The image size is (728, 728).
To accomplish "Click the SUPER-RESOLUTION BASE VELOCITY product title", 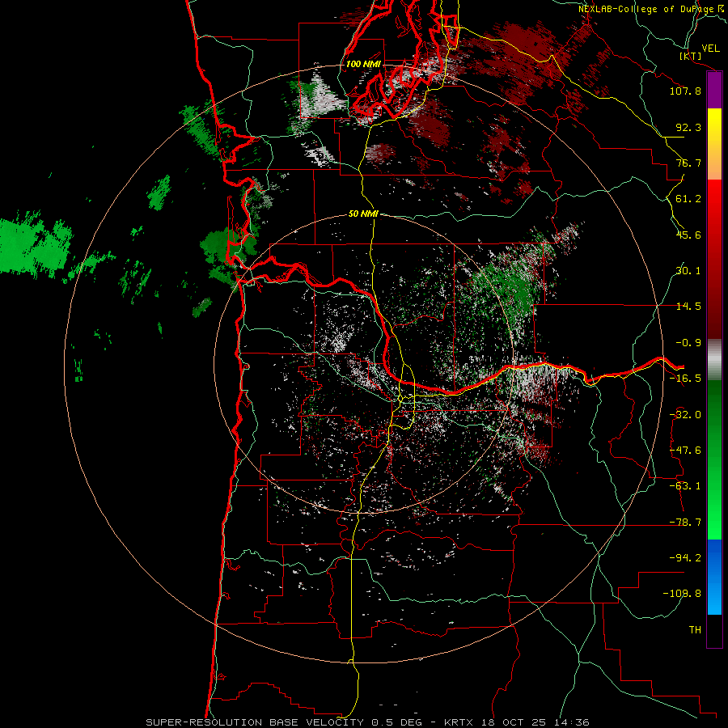I will click(x=255, y=722).
